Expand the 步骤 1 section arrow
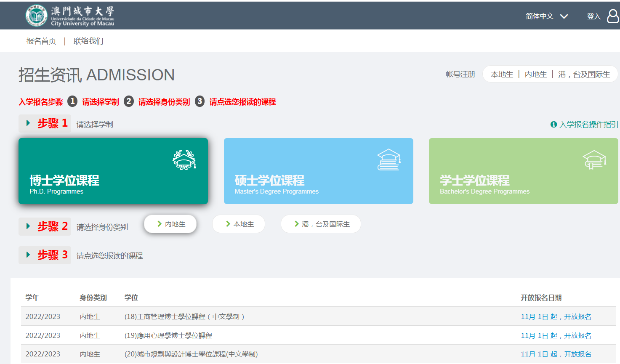Viewport: 620px width, 364px height. 28,123
